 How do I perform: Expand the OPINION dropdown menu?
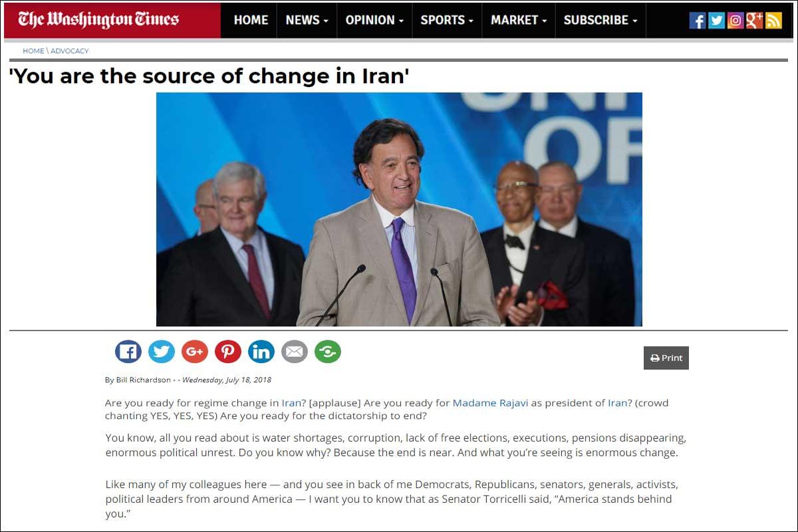pyautogui.click(x=374, y=20)
